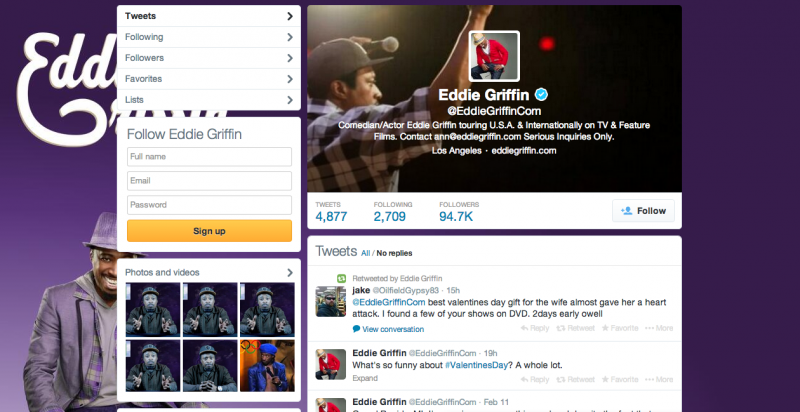Open the third photo in top row

point(267,310)
